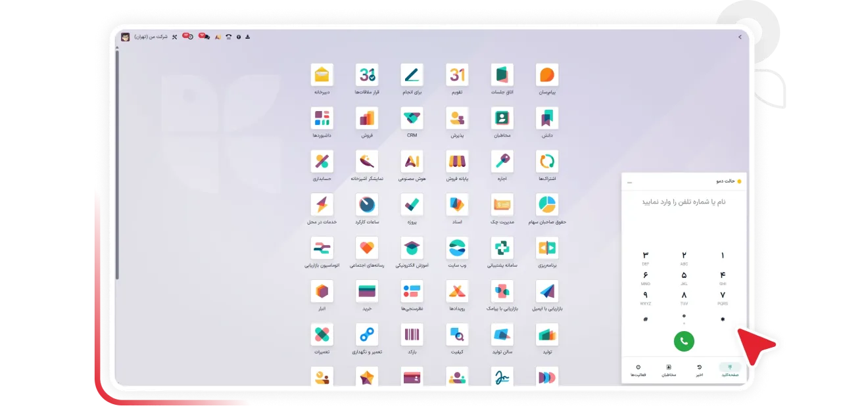Screen dimensions: 868x412
Task: Expand the company switcher شرکت من (تهران)
Action: pyautogui.click(x=151, y=37)
